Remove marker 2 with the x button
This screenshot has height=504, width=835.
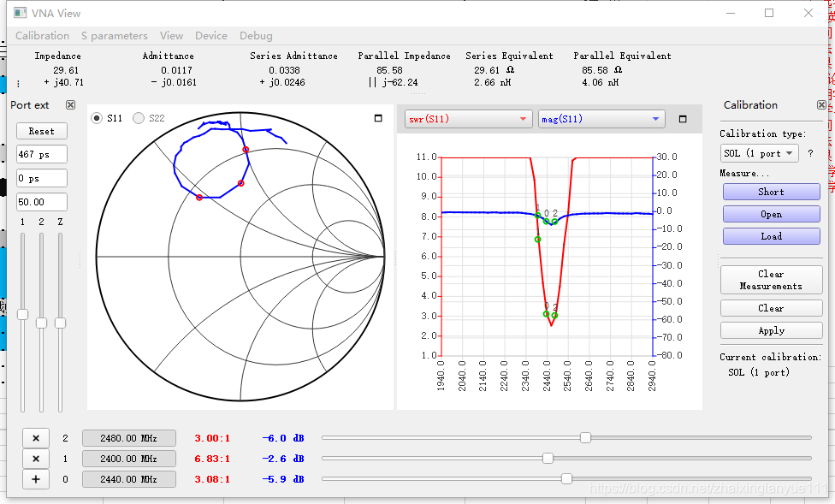(x=36, y=438)
